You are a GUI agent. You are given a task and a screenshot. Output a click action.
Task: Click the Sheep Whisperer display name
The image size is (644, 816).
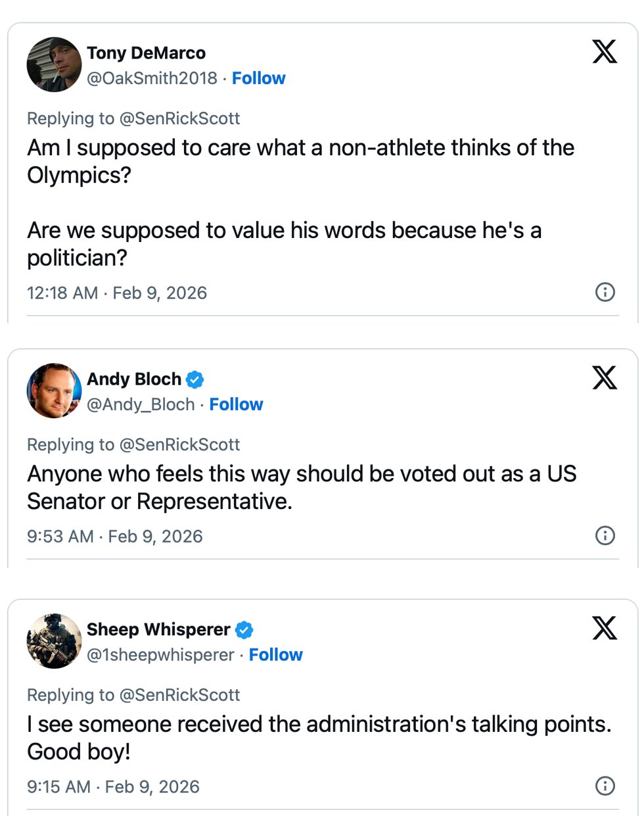(158, 630)
